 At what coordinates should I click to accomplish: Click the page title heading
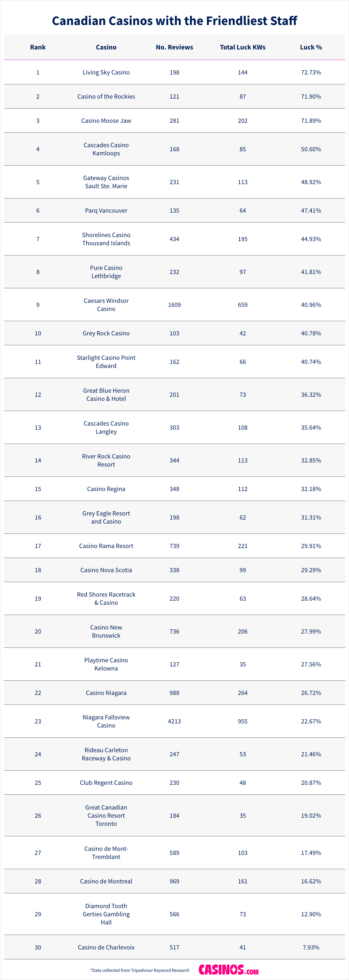[x=174, y=21]
